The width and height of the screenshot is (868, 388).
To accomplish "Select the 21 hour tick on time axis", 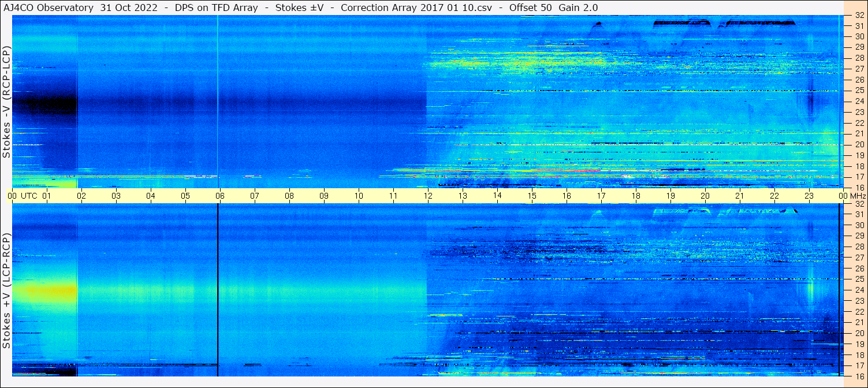I will (740, 196).
